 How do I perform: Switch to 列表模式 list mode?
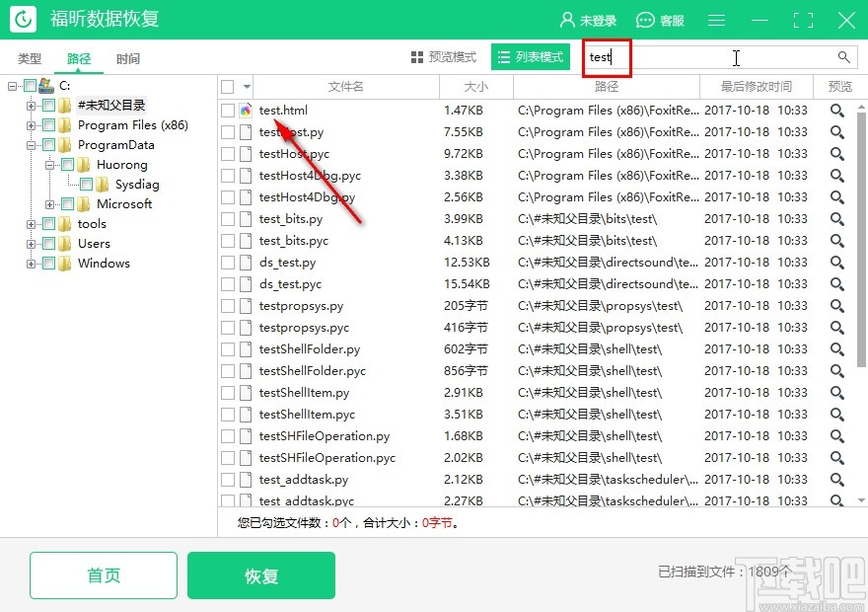pos(531,57)
